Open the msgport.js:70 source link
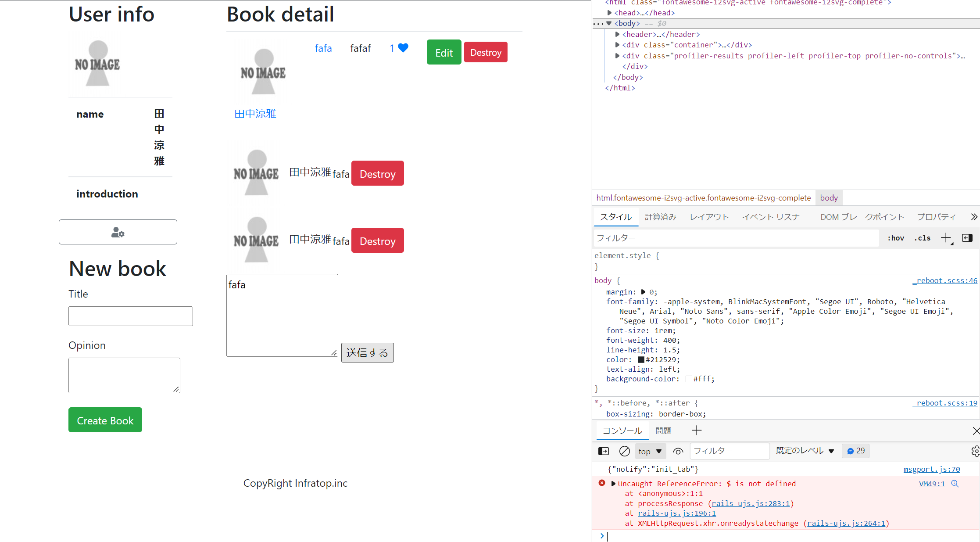The image size is (980, 542). tap(932, 469)
